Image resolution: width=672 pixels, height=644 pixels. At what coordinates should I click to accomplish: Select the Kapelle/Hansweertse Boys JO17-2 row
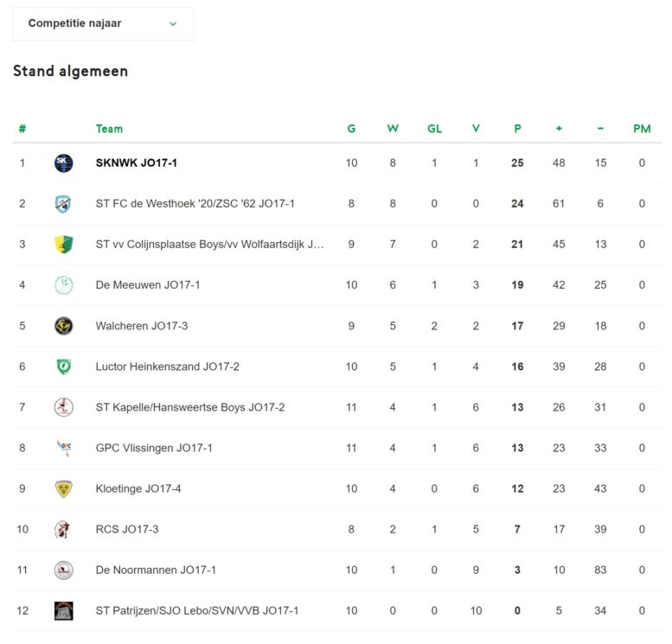point(336,407)
